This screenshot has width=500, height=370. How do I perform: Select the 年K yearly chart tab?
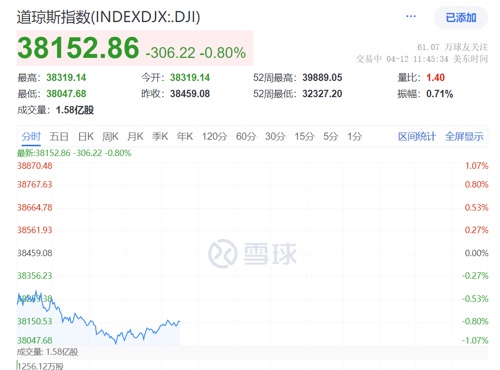tap(185, 136)
